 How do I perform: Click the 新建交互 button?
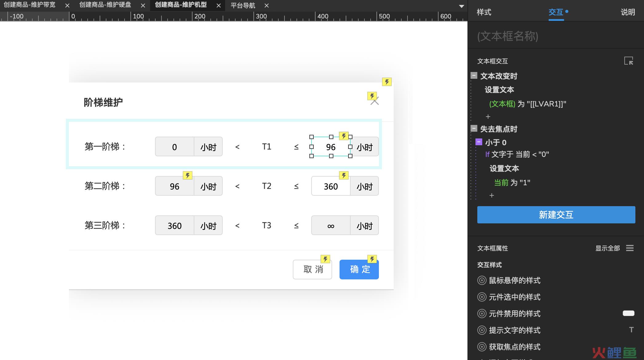coord(556,215)
